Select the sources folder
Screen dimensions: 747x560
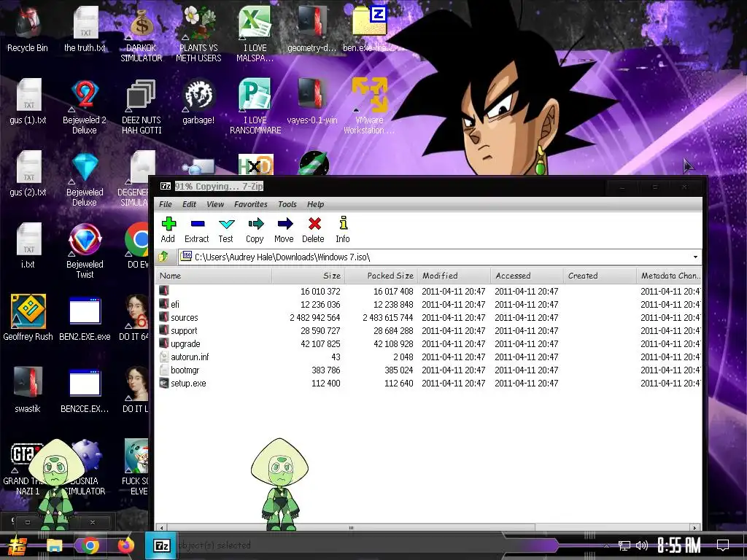tap(184, 318)
